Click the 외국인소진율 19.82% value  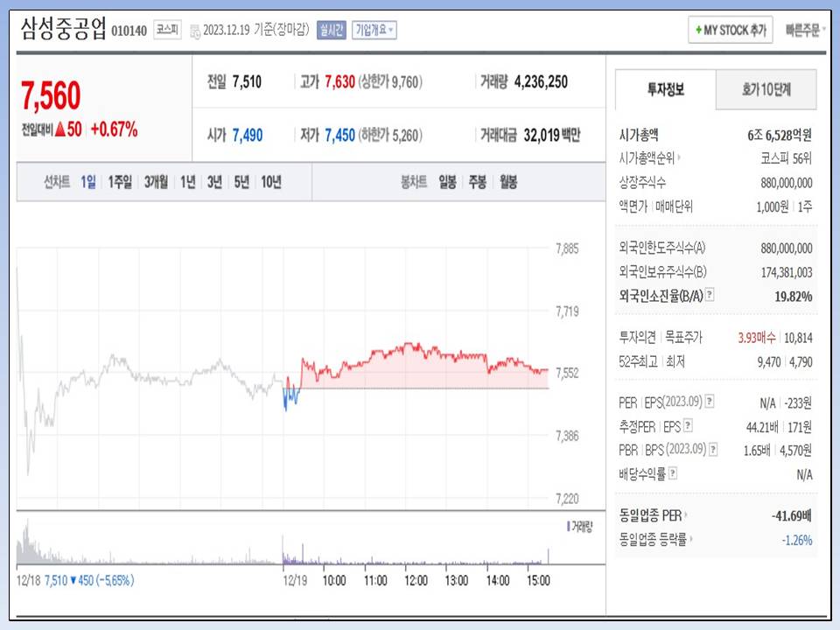tap(794, 297)
